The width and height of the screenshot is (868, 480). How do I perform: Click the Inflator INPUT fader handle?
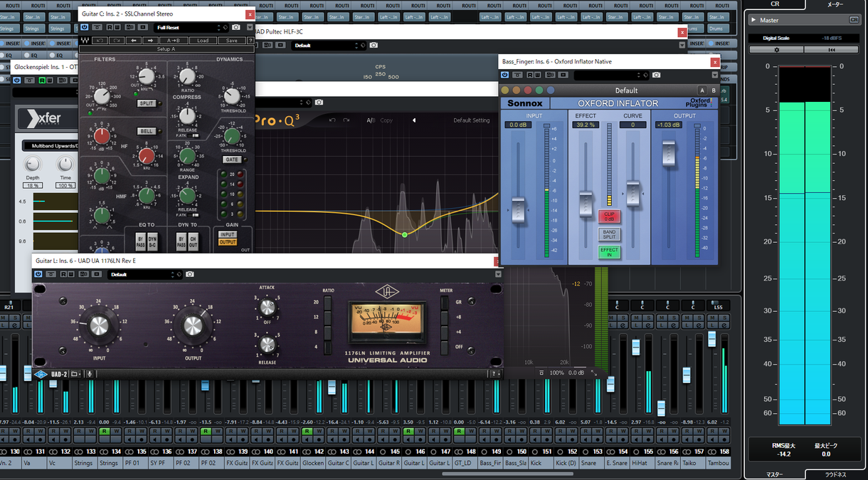[x=517, y=211]
